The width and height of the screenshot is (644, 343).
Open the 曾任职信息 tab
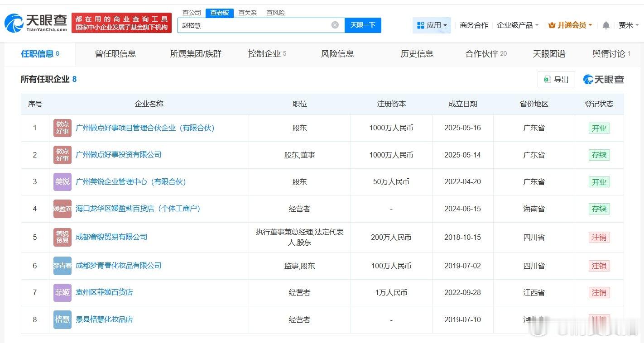pyautogui.click(x=115, y=54)
